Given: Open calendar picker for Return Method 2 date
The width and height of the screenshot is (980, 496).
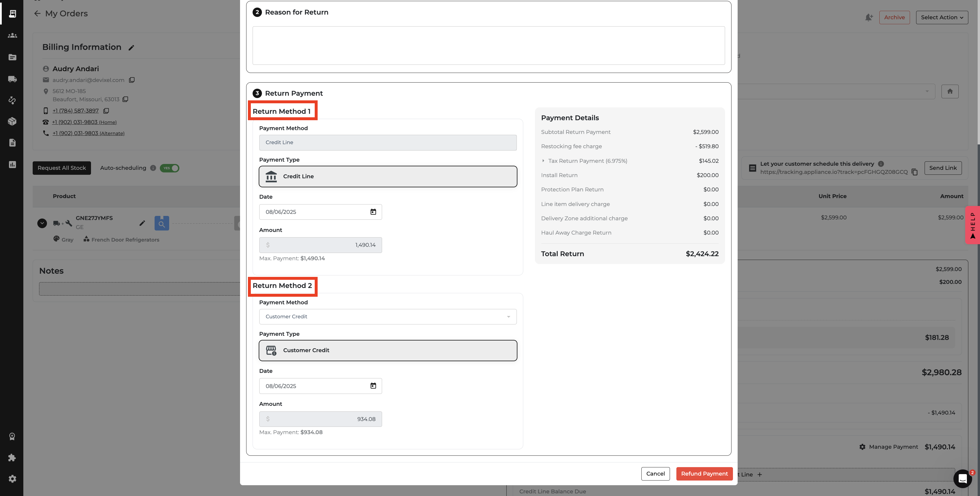Looking at the screenshot, I should click(373, 386).
